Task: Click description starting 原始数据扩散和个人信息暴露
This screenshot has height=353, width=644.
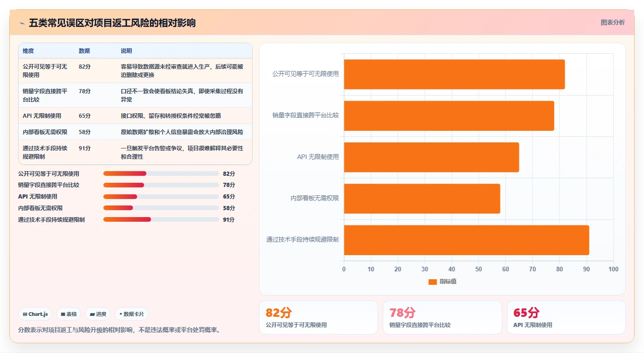Action: [182, 132]
